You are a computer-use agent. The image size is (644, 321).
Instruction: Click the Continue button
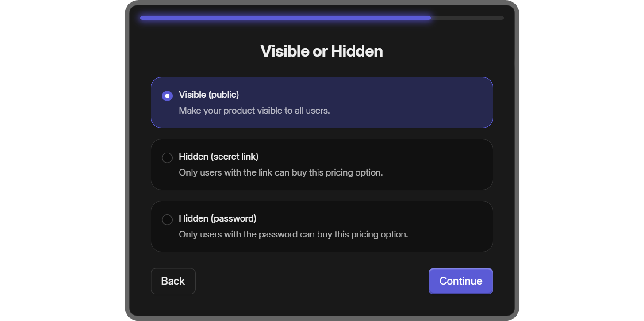pos(460,281)
